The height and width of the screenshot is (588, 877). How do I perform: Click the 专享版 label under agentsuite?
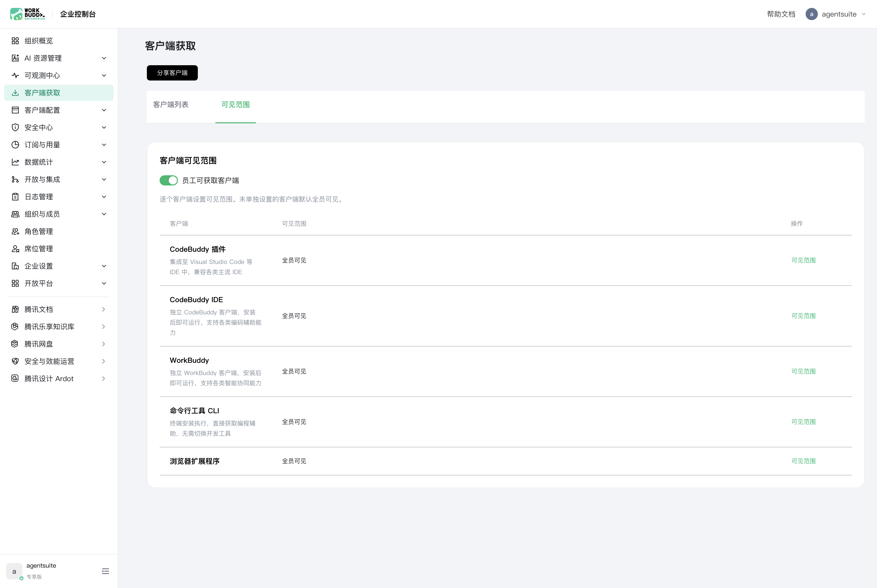click(x=34, y=577)
